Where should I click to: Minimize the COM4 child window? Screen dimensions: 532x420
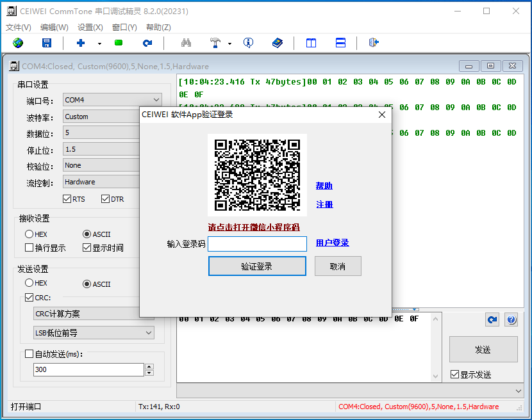pyautogui.click(x=469, y=66)
